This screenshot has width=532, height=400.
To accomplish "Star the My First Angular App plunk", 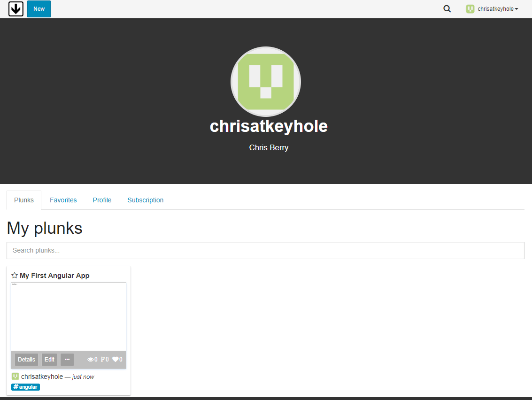I will click(x=15, y=276).
